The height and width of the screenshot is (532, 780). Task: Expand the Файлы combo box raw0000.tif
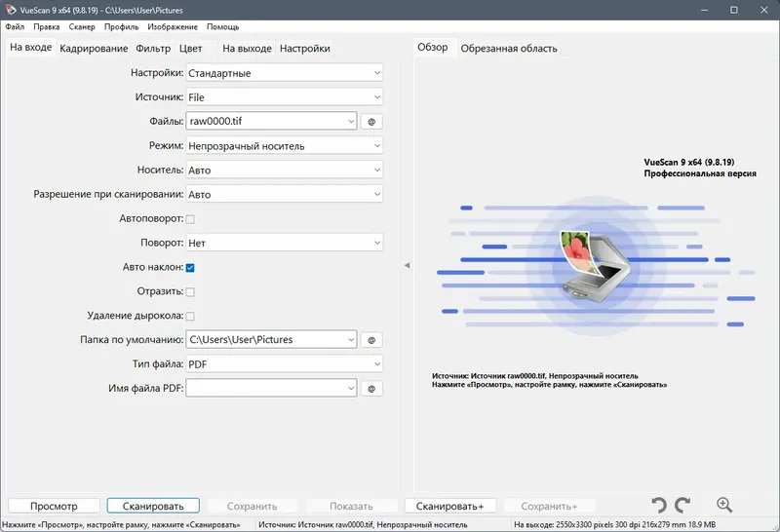351,121
